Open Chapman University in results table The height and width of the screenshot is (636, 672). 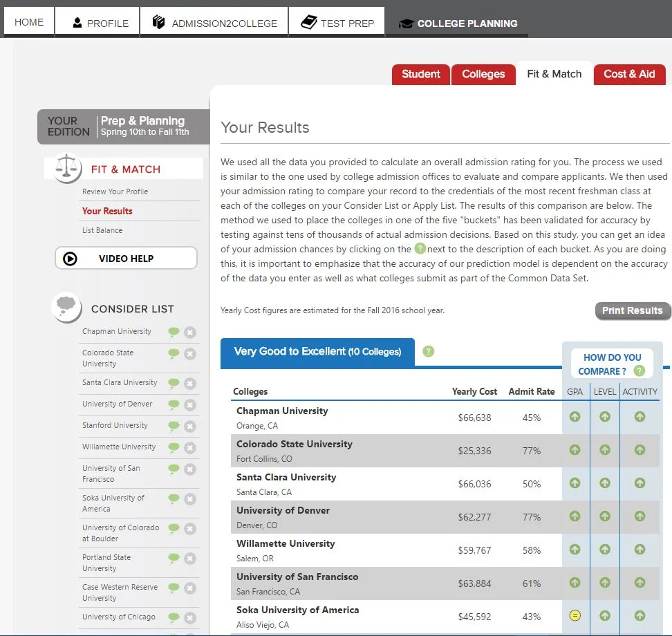pos(282,411)
